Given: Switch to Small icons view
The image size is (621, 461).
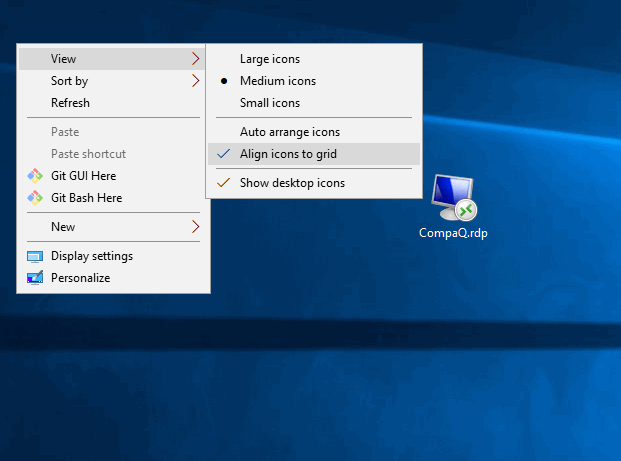Looking at the screenshot, I should [269, 103].
